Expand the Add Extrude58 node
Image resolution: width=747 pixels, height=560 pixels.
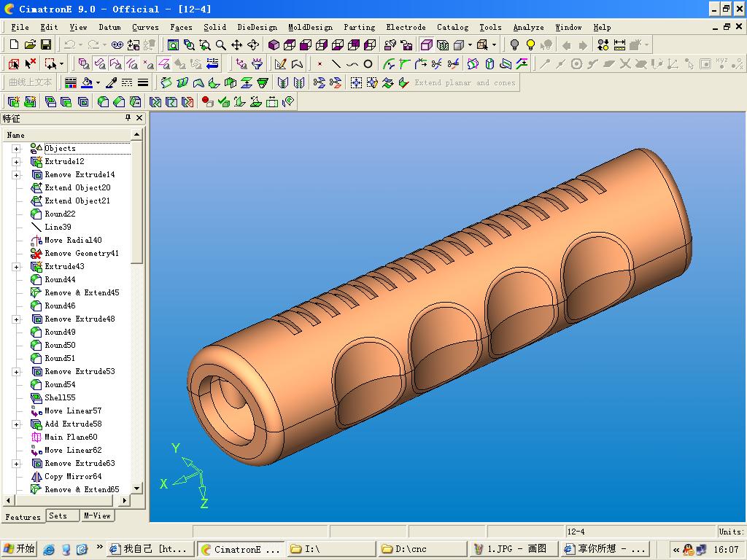tap(16, 424)
